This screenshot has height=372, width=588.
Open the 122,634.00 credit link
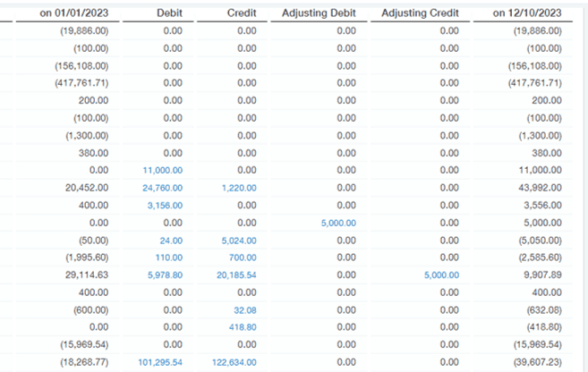pos(234,363)
